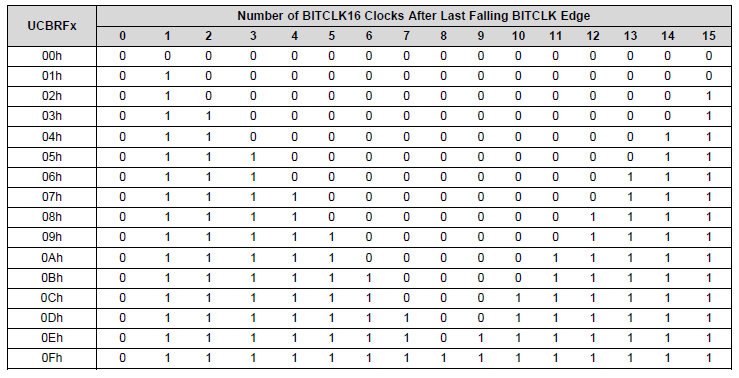The image size is (739, 378).
Task: Click row 0Ch value under column 10
Action: tap(518, 298)
